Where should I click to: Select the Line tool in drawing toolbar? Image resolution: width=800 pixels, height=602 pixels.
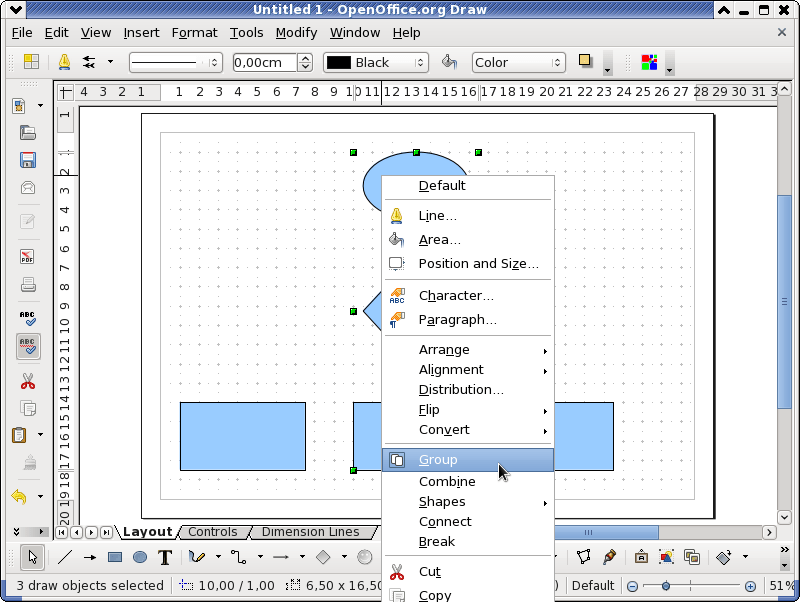coord(65,557)
